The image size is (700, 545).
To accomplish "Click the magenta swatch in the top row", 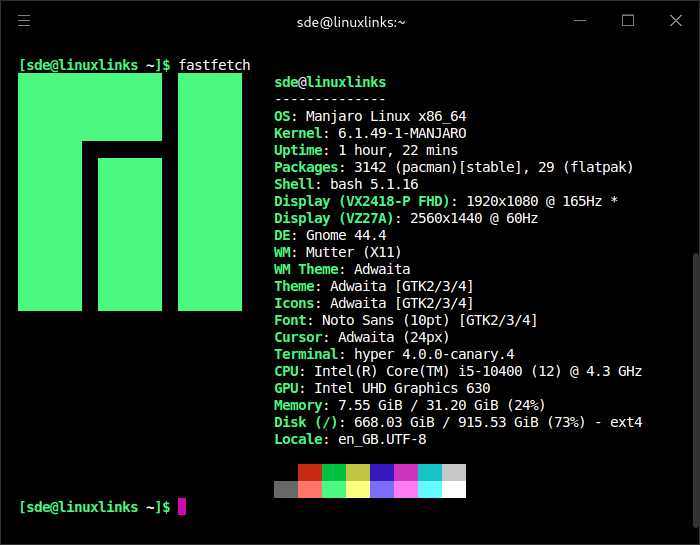I will tap(406, 473).
